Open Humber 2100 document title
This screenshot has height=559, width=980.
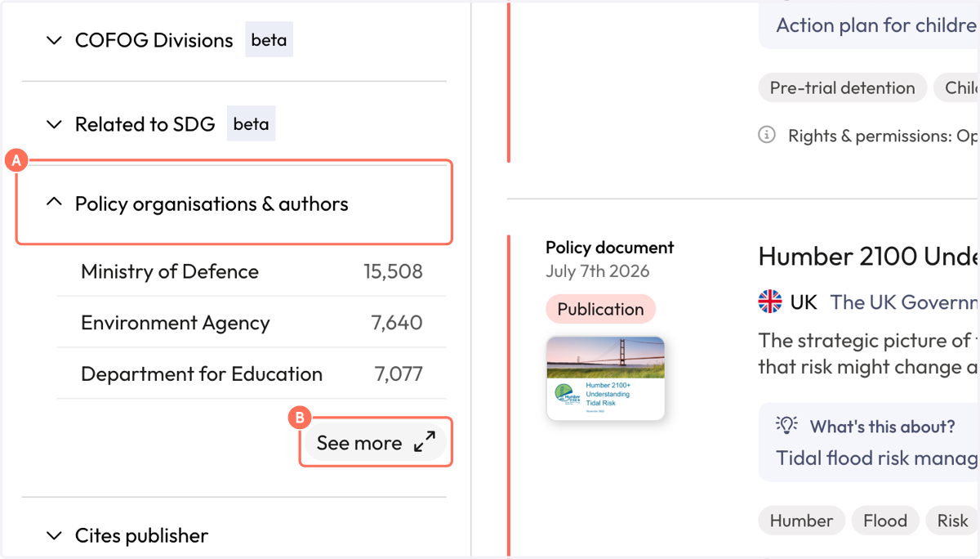point(869,257)
